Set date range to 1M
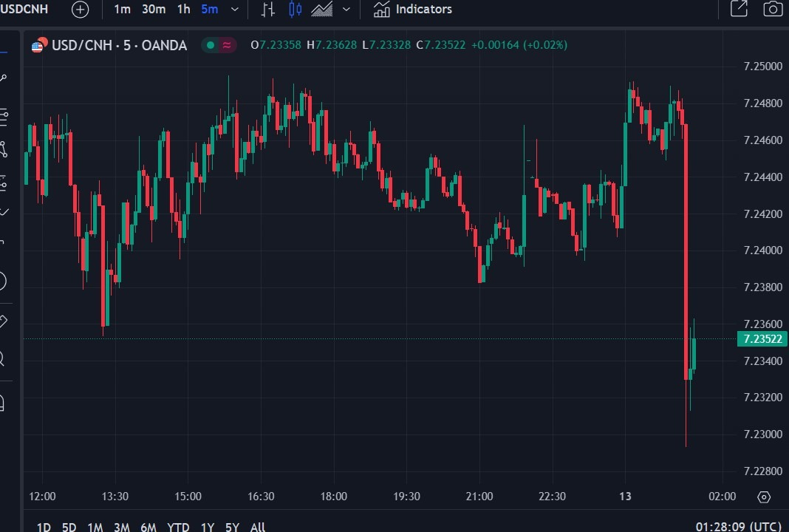This screenshot has width=789, height=532. point(95,527)
